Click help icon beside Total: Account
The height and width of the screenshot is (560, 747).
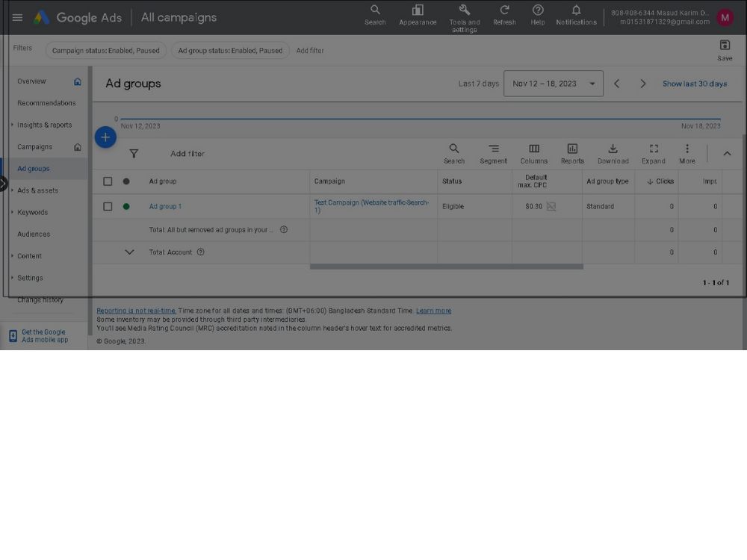(200, 252)
